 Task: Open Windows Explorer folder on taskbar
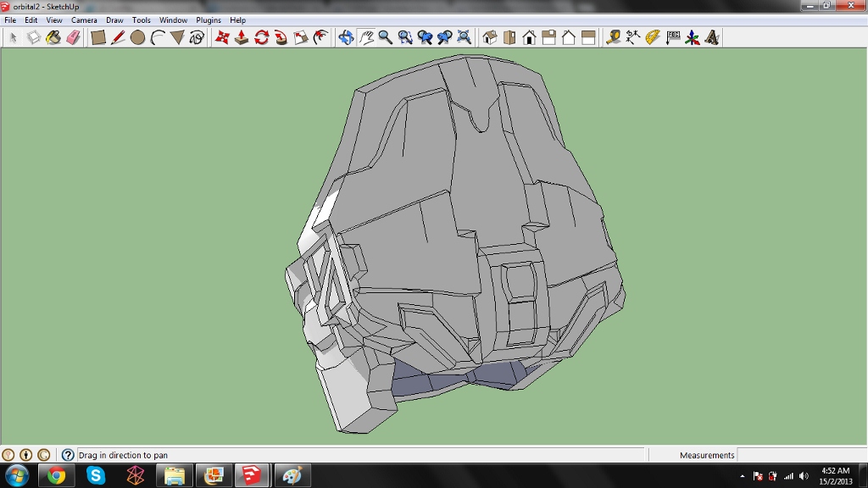point(175,476)
